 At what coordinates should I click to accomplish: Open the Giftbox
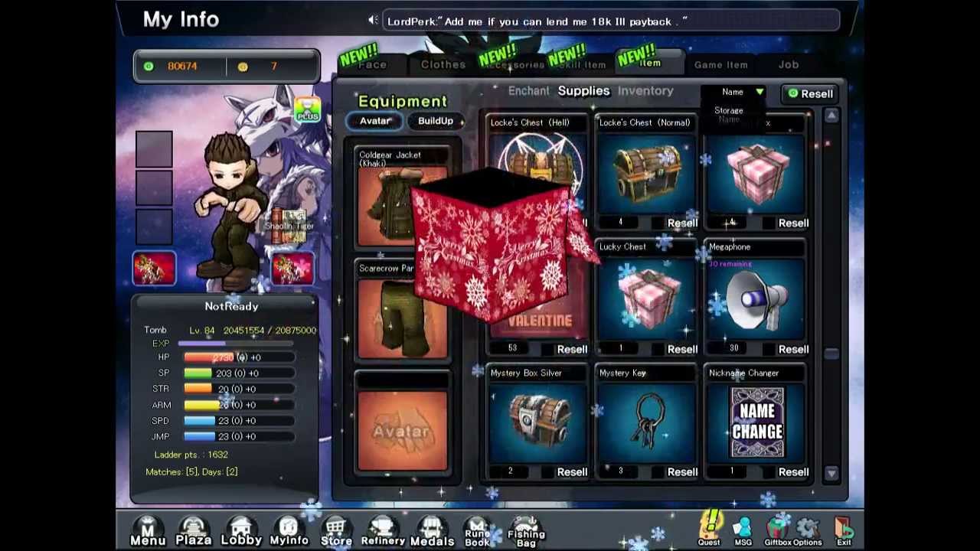click(778, 531)
